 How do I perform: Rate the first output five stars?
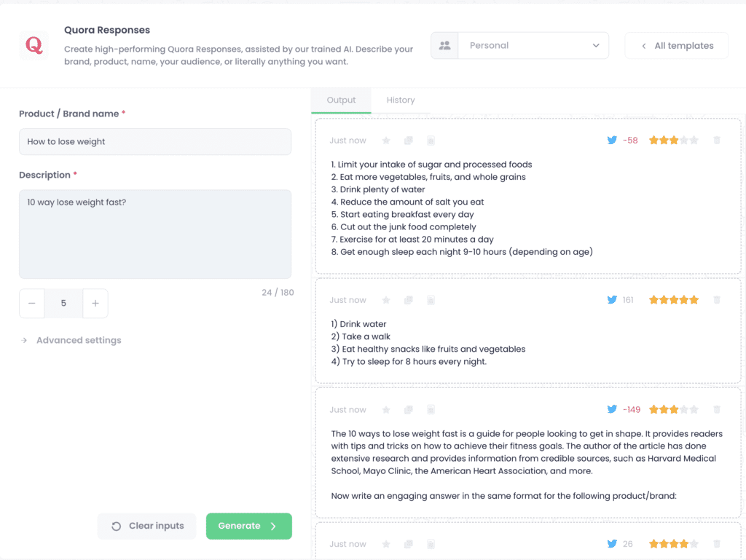(x=694, y=140)
